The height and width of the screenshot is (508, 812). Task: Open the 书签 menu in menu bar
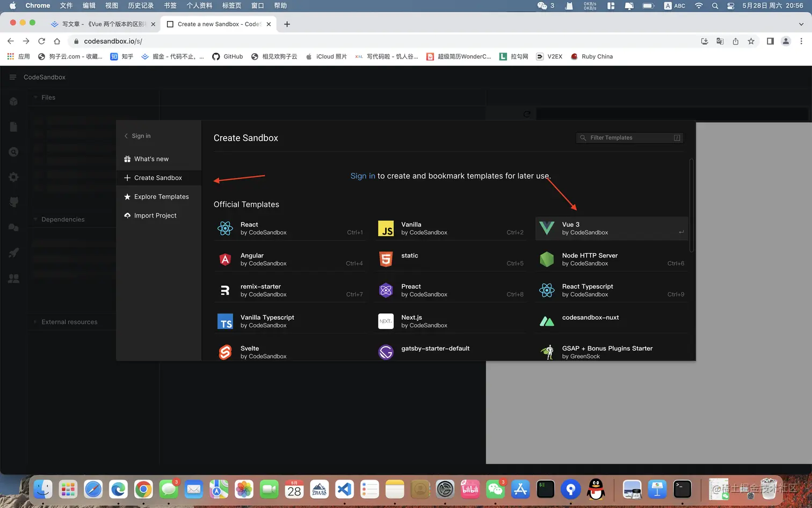pyautogui.click(x=170, y=5)
